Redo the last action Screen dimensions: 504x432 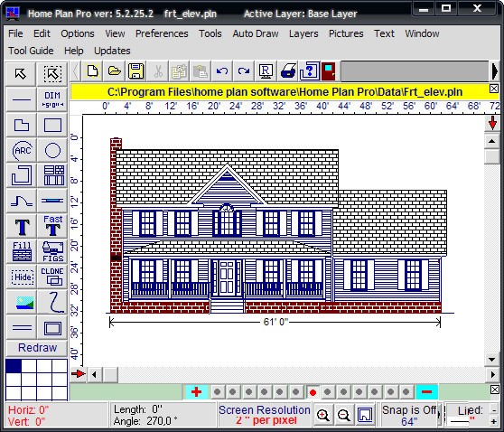(244, 71)
